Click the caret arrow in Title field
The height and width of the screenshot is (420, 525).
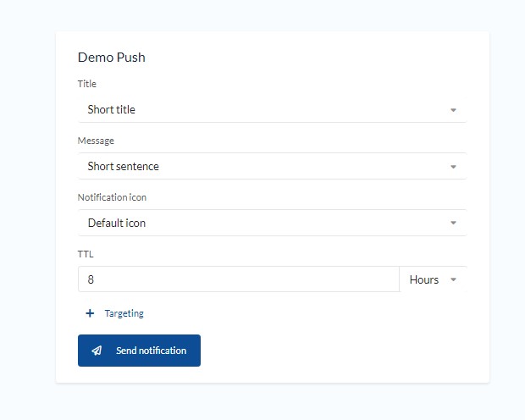453,110
